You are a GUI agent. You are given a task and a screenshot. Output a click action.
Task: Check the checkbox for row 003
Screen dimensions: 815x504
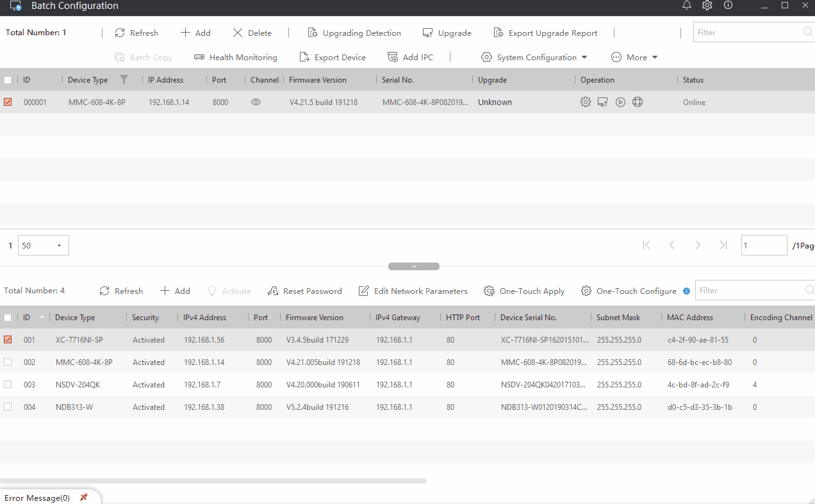(8, 384)
